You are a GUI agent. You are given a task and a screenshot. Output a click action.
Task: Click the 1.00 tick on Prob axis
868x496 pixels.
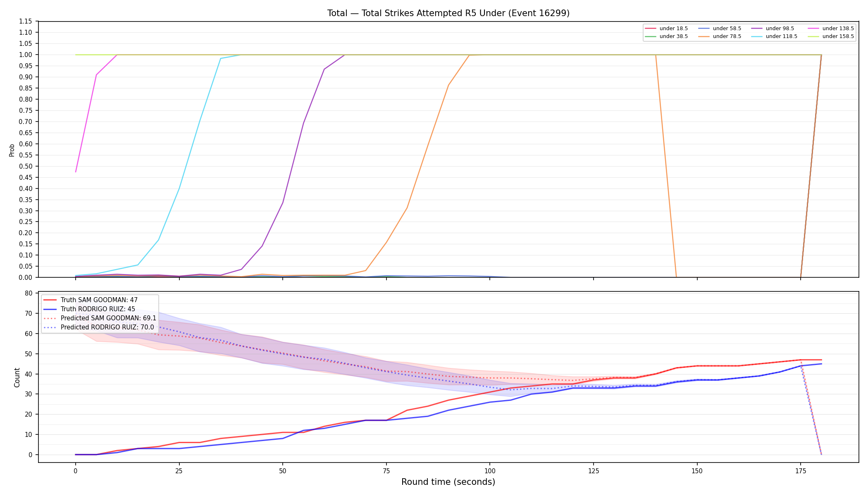pyautogui.click(x=26, y=55)
